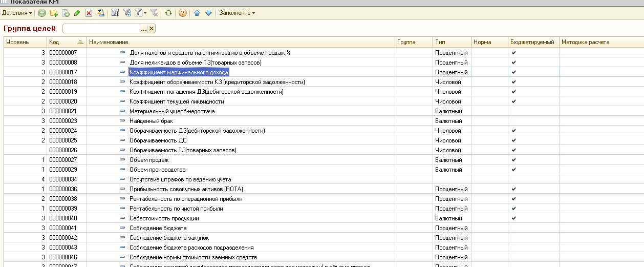Disable the filter with the crossed-out funnel icon
This screenshot has height=267, width=644.
point(154,13)
